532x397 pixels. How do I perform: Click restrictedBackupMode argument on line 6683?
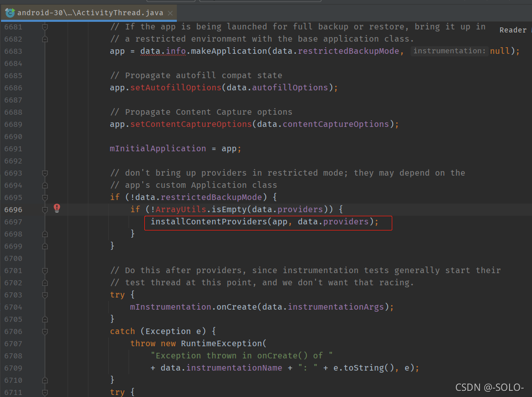(349, 51)
